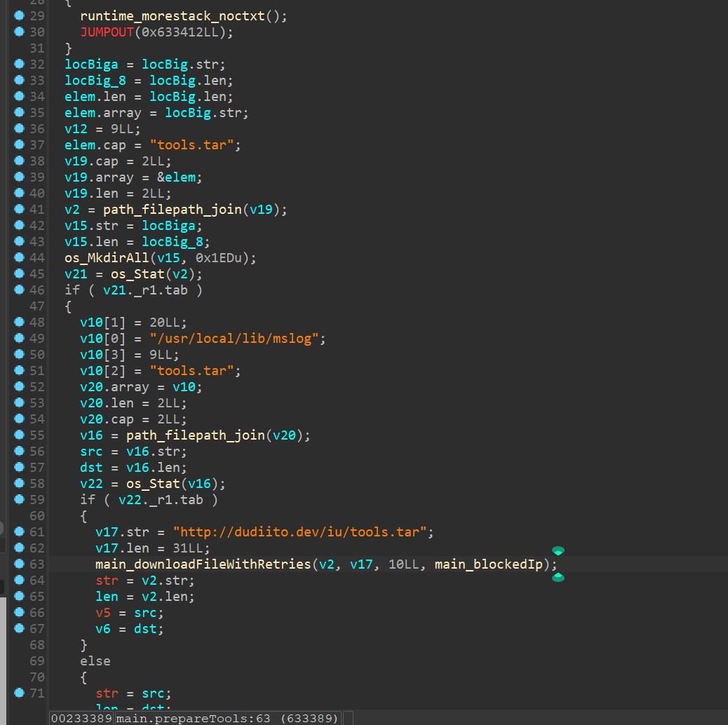Click address 0x633412LL in JUMPOUT
The image size is (728, 725).
click(x=180, y=32)
